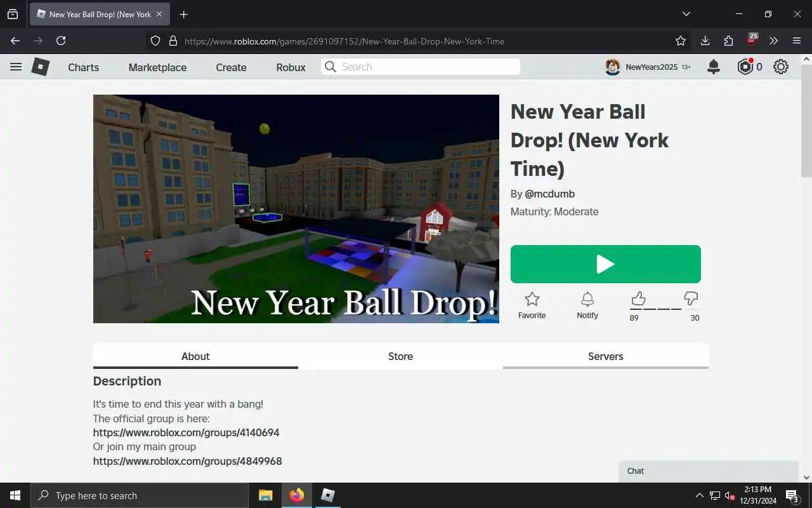Open the Windows Start menu
Image resolution: width=812 pixels, height=508 pixels.
coord(15,495)
